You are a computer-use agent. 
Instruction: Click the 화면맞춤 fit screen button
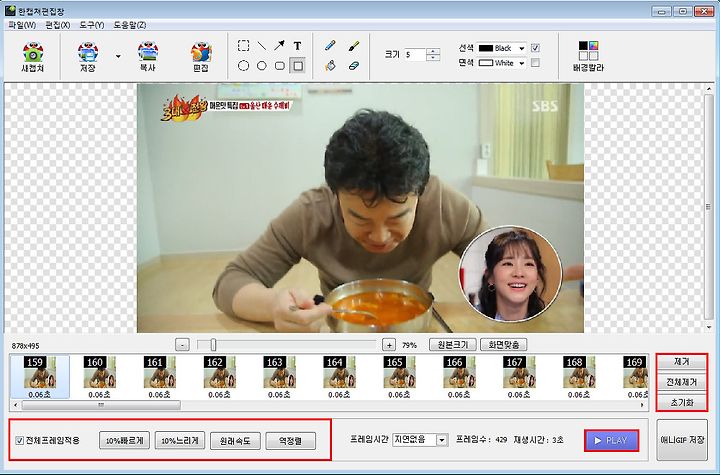(503, 345)
